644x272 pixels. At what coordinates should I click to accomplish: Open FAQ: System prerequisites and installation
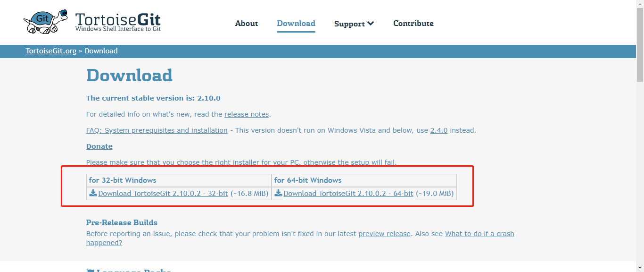pos(157,130)
